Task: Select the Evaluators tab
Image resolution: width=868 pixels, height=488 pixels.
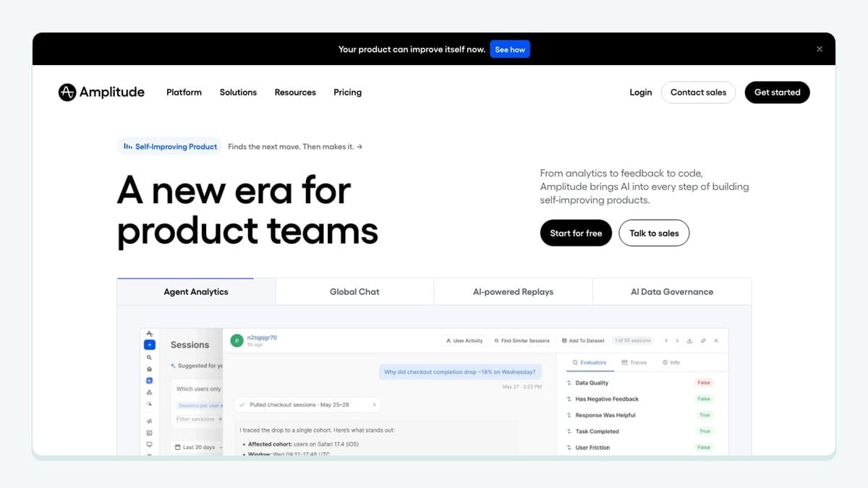Action: (x=590, y=362)
